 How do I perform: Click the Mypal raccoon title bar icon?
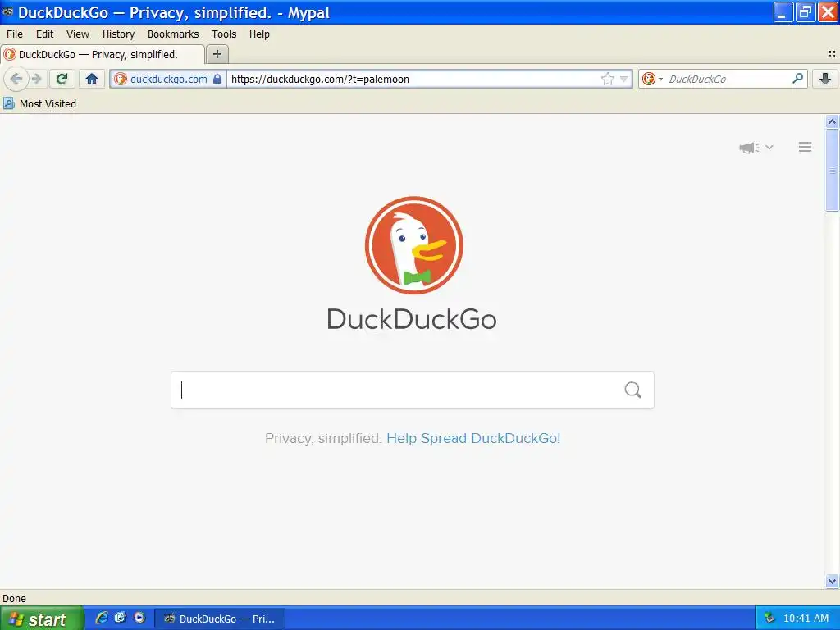coord(8,11)
